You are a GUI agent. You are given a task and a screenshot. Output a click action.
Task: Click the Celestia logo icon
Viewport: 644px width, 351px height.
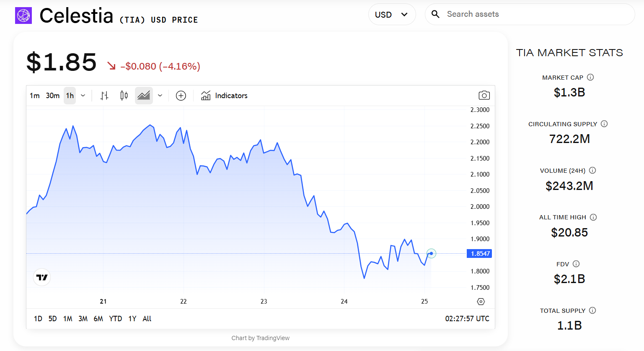tap(23, 16)
